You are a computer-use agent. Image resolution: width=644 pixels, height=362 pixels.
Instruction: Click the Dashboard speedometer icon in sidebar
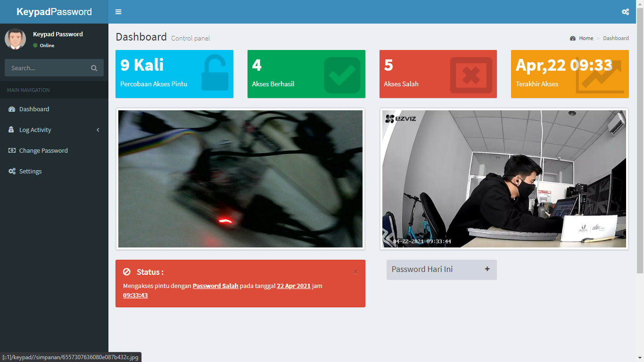(12, 109)
